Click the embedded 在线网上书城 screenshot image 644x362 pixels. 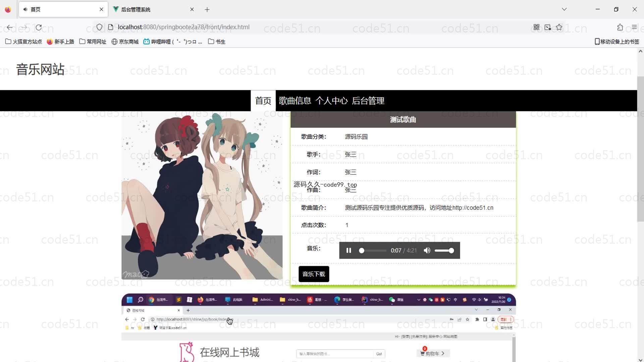[318, 328]
